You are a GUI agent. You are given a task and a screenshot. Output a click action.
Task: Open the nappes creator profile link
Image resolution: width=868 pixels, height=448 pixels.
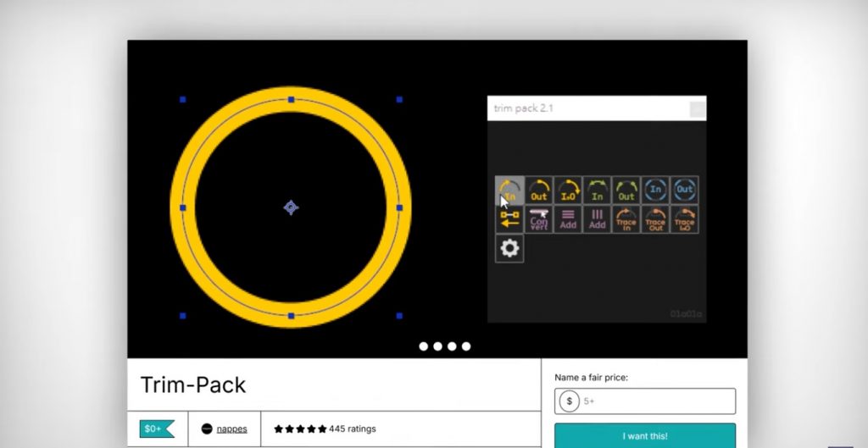pyautogui.click(x=232, y=429)
